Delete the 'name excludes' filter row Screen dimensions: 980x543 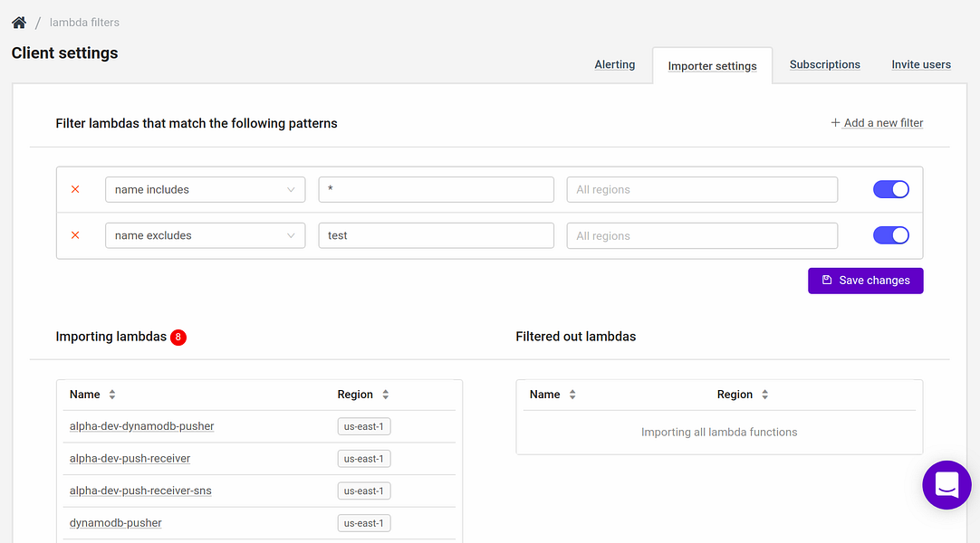point(75,235)
